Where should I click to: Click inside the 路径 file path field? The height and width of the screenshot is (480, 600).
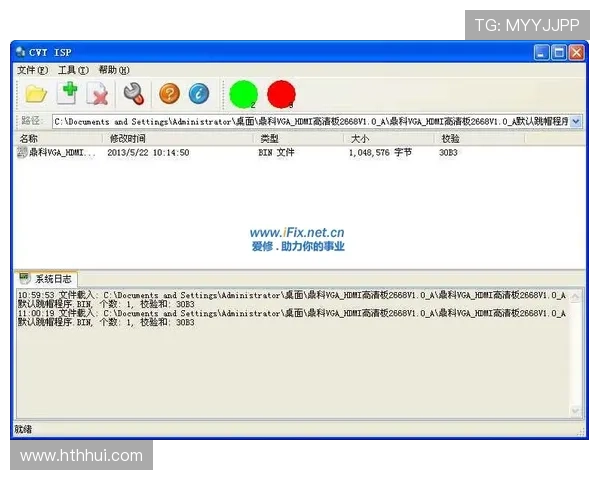click(x=300, y=121)
